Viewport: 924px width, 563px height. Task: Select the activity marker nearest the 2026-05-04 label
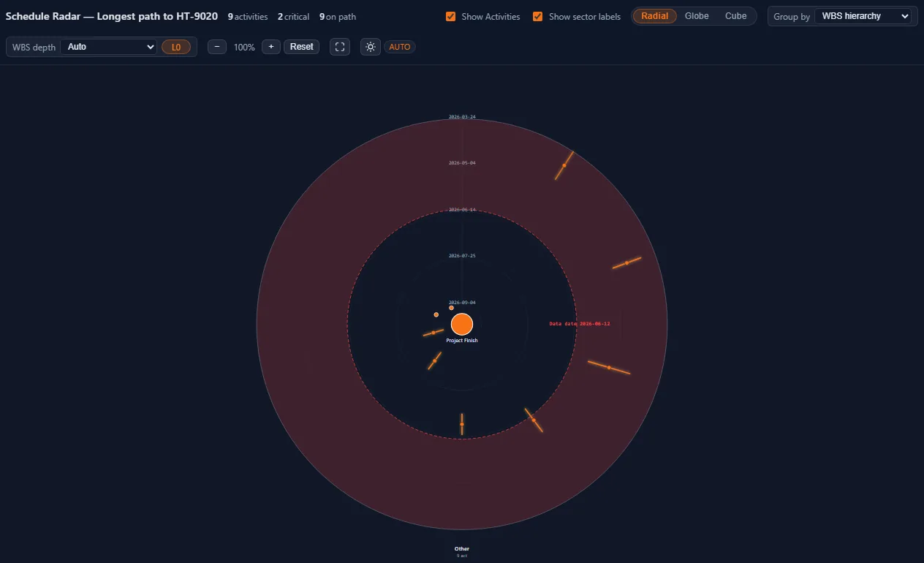(x=564, y=166)
